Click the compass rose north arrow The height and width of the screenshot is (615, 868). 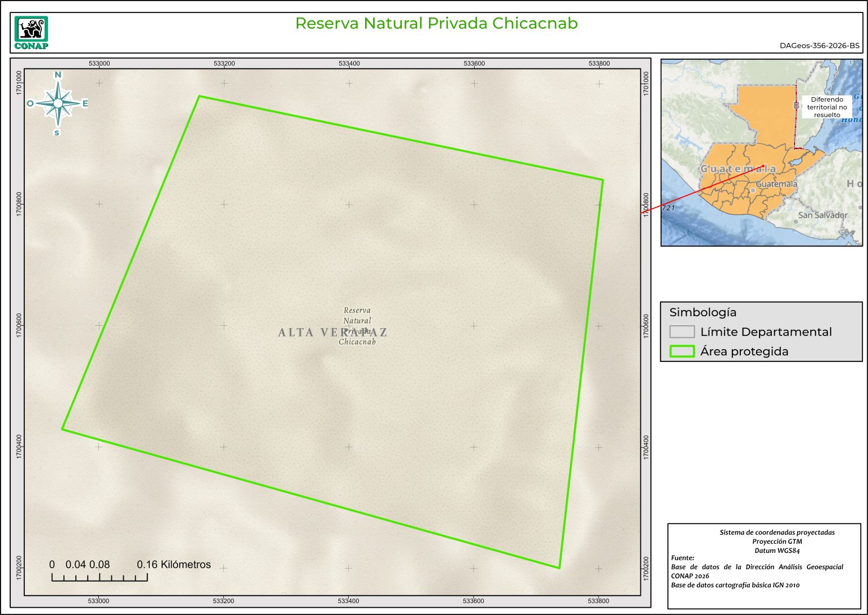pyautogui.click(x=58, y=103)
